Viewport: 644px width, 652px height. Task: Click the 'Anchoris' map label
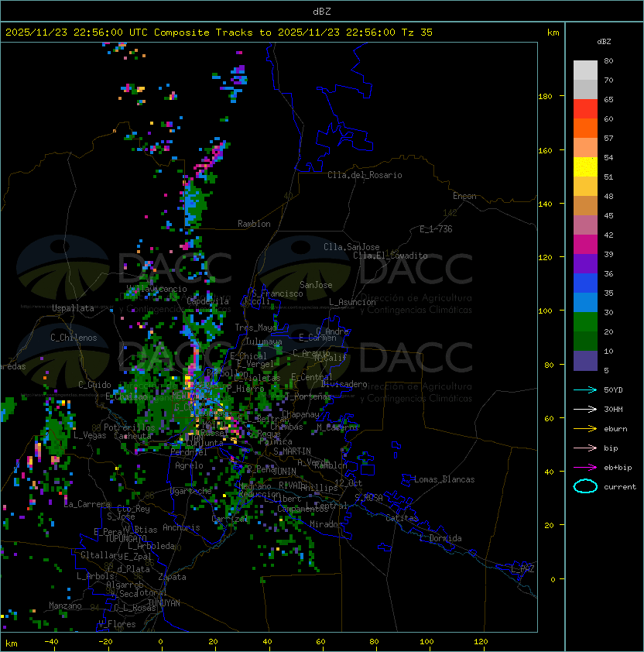coord(181,527)
